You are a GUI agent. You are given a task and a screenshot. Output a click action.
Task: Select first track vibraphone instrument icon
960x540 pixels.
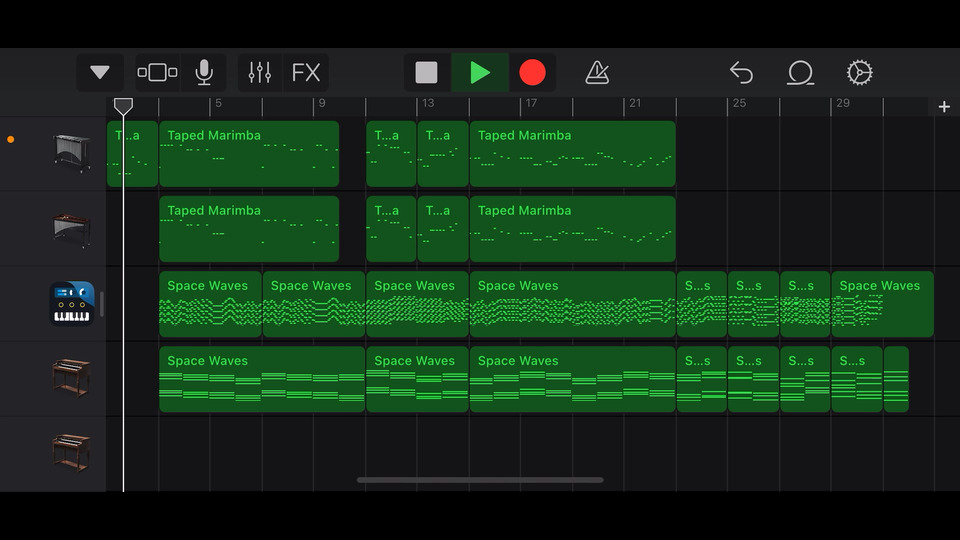pyautogui.click(x=72, y=152)
